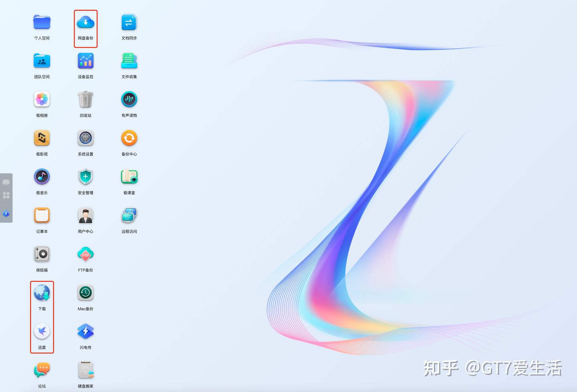
Task: Click the apps grid icon in left sidebar
Action: tap(6, 195)
